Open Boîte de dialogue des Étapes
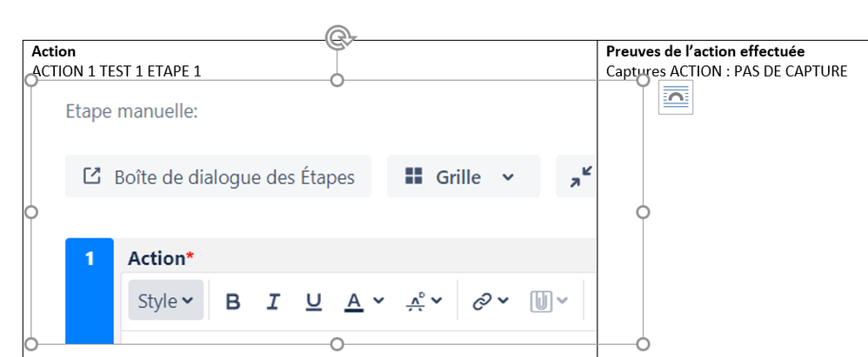Screen dimensions: 868x357 click(x=218, y=176)
